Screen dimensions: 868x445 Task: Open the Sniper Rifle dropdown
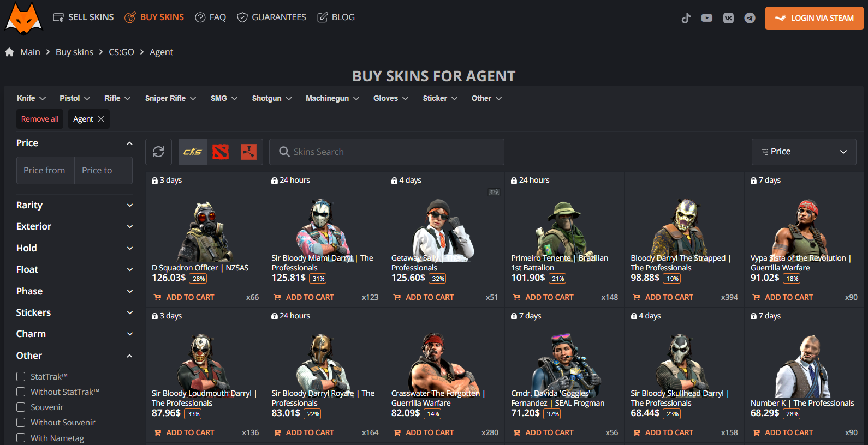pos(170,98)
